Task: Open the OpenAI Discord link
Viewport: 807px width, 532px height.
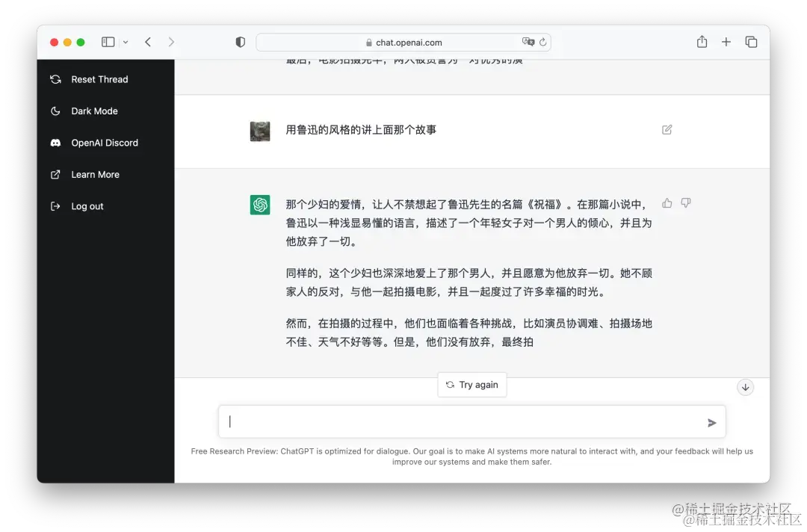Action: [x=105, y=143]
